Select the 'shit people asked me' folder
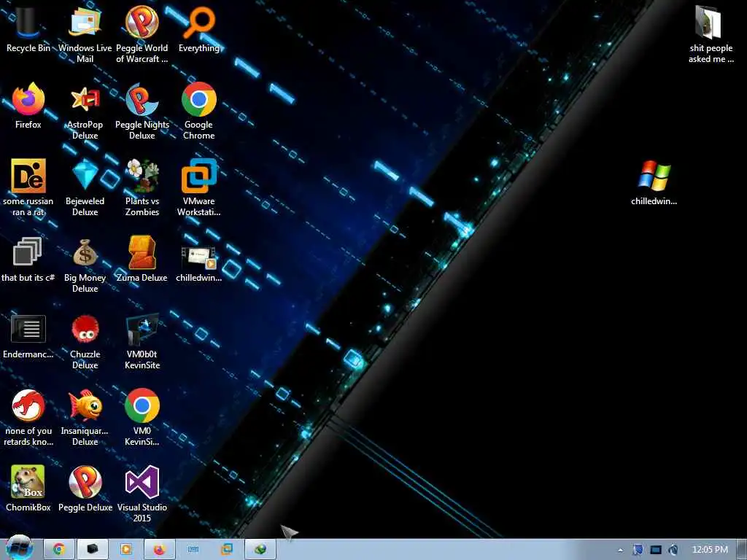 coord(711,34)
